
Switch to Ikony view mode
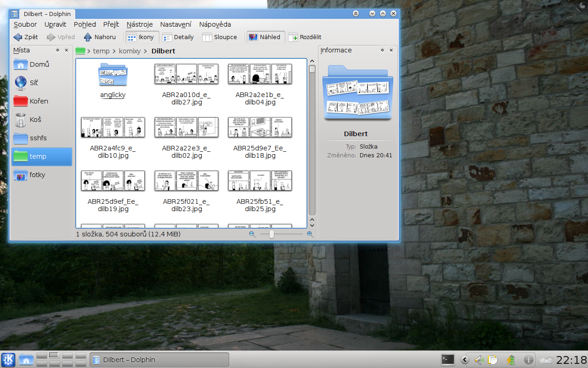(x=142, y=37)
